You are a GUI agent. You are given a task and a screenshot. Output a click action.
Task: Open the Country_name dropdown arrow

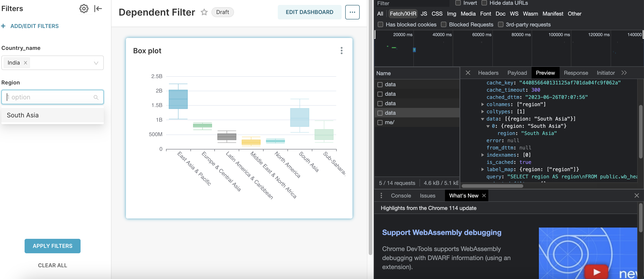point(96,63)
